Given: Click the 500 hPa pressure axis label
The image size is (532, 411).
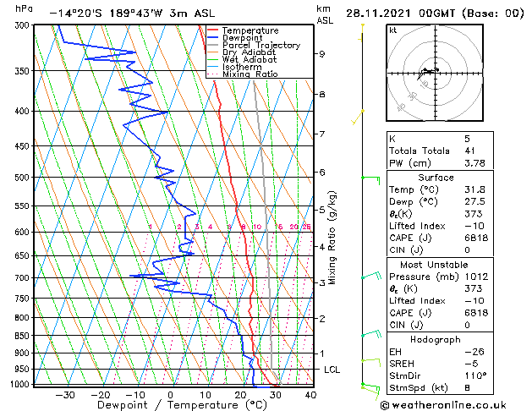Looking at the screenshot, I should [24, 177].
